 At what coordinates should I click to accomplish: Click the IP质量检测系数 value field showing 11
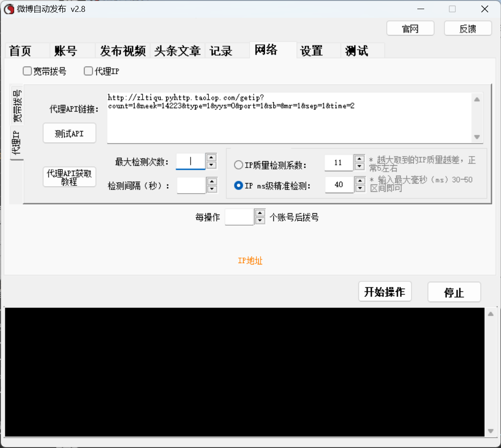pyautogui.click(x=339, y=163)
